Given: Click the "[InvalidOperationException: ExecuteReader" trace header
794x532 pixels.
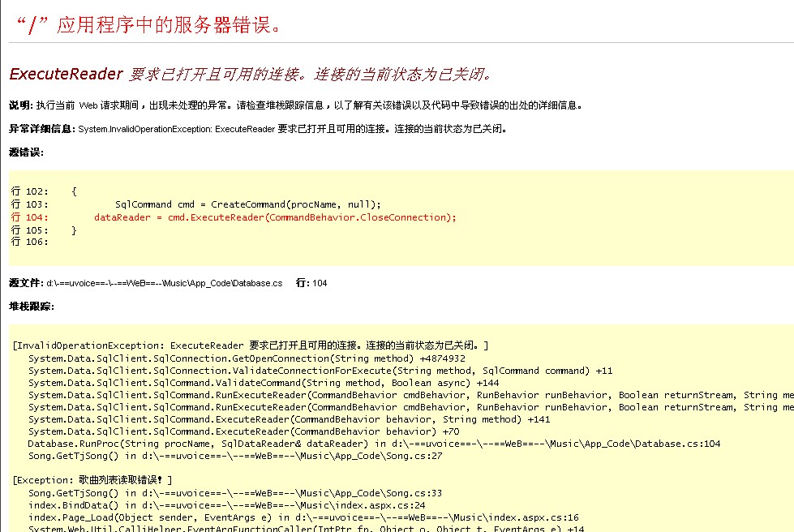Looking at the screenshot, I should point(251,345).
